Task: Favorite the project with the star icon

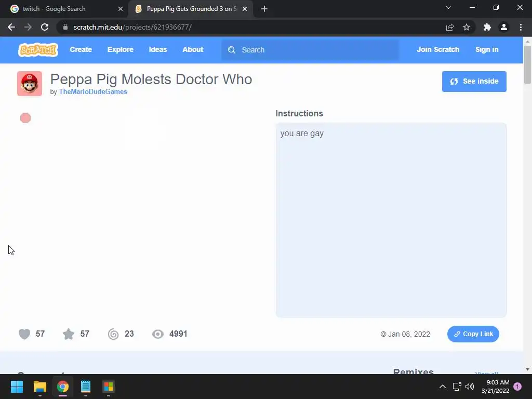Action: coord(69,334)
